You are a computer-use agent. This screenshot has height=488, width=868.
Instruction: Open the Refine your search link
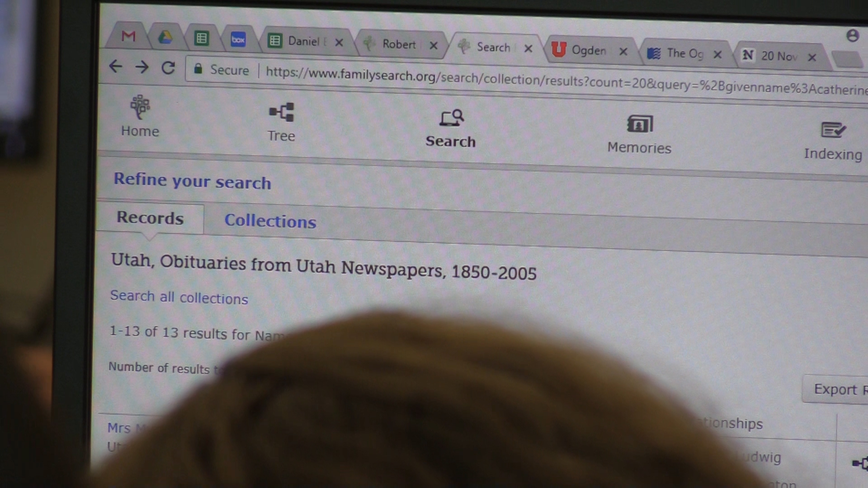point(192,181)
